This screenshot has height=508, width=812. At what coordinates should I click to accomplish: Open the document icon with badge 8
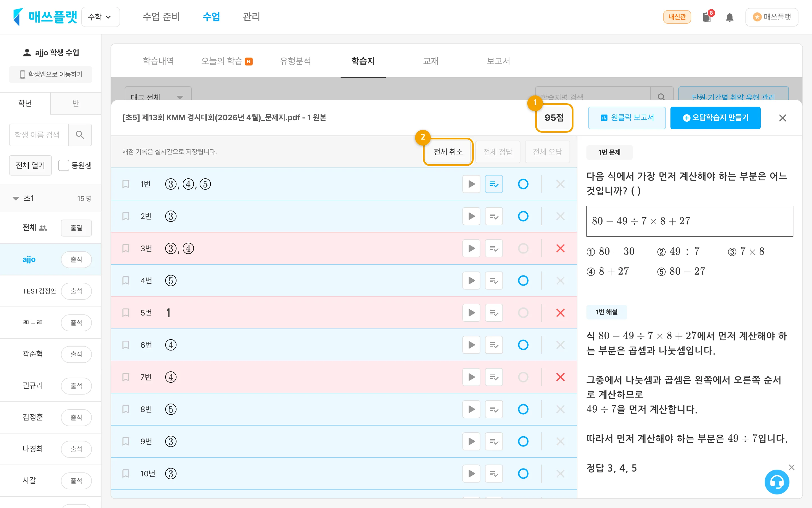pos(707,17)
